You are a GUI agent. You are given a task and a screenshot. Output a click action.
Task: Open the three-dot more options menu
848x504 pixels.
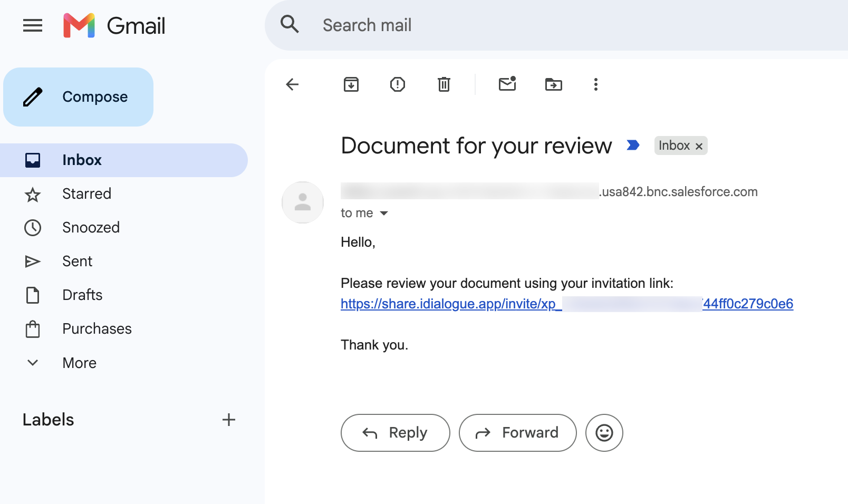pos(596,84)
